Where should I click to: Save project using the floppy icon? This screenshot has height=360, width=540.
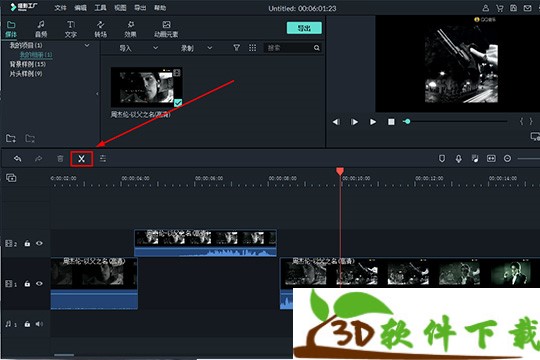coord(513,8)
